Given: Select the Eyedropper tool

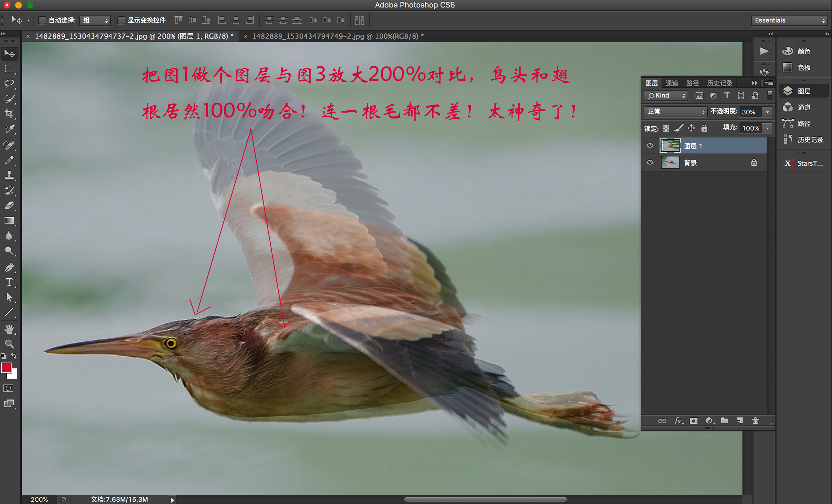Looking at the screenshot, I should tap(9, 129).
